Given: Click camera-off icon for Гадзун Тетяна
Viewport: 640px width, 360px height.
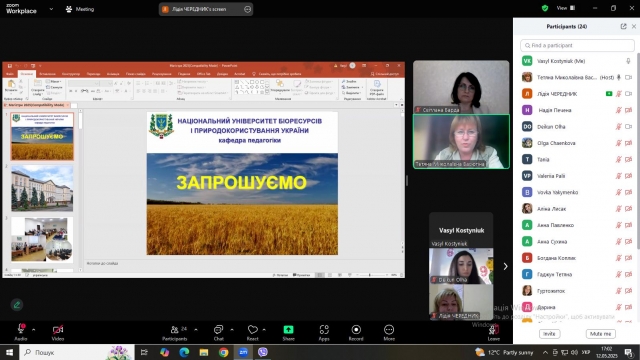Looking at the screenshot, I should (x=629, y=274).
